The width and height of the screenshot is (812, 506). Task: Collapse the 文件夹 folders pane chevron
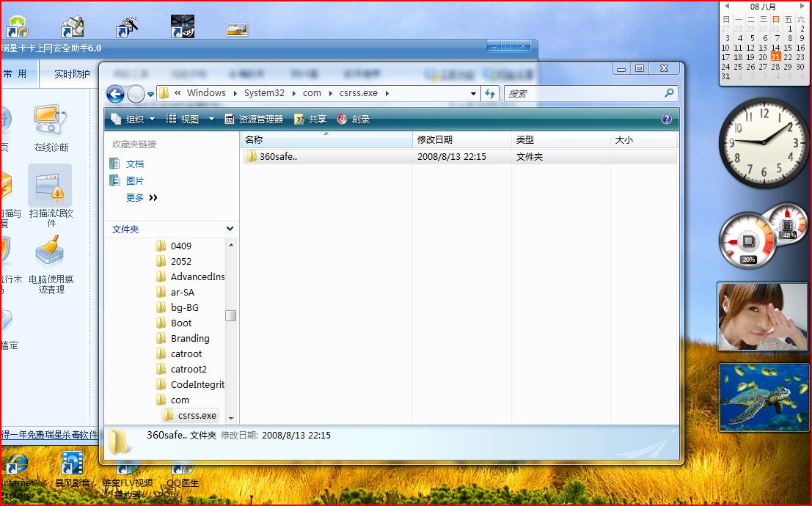tap(230, 230)
